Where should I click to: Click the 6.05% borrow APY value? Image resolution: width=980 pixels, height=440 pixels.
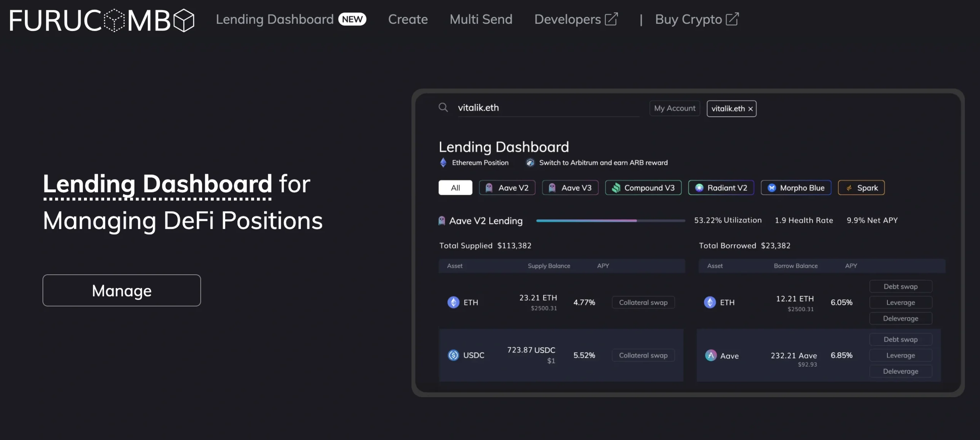point(841,302)
